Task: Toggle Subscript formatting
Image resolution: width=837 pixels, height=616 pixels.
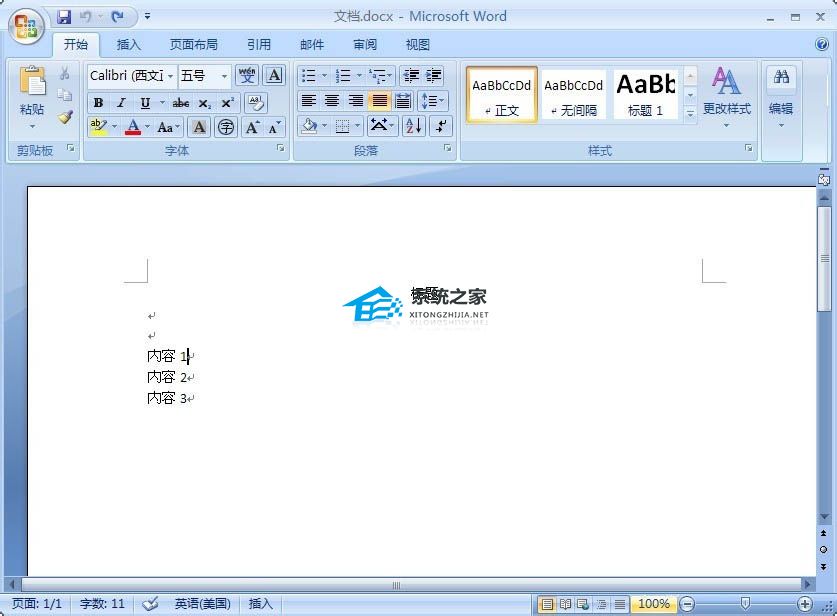Action: pyautogui.click(x=204, y=102)
